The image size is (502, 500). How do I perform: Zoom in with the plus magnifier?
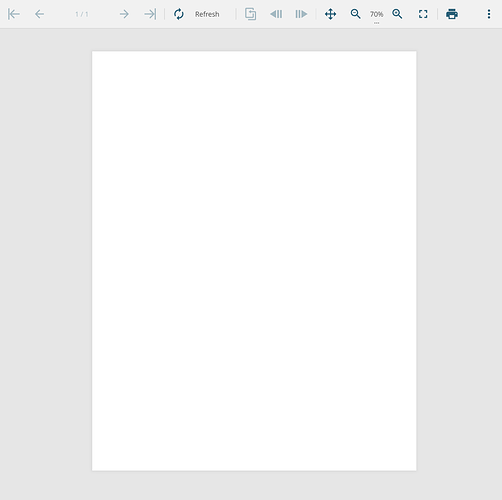[x=397, y=14]
